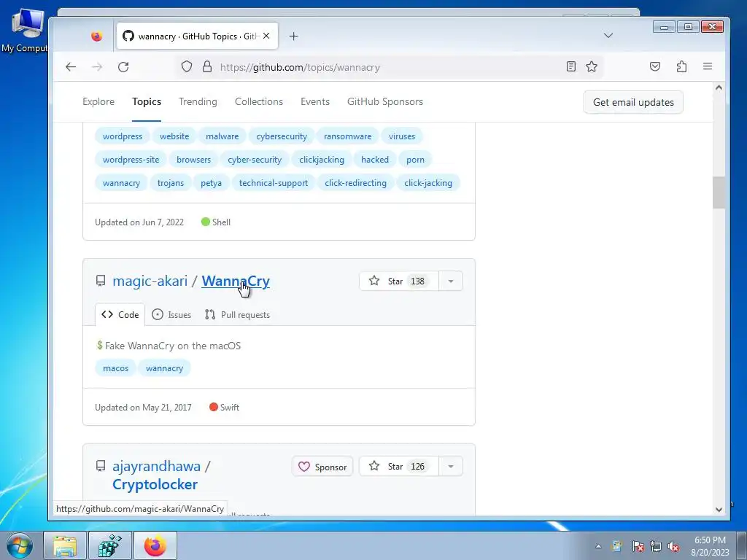Open the Pocket save icon
This screenshot has width=747, height=560.
655,66
